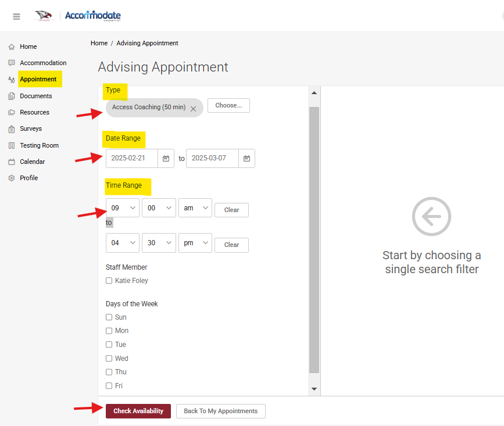Open the hamburger menu icon
This screenshot has height=426, width=504.
[16, 16]
